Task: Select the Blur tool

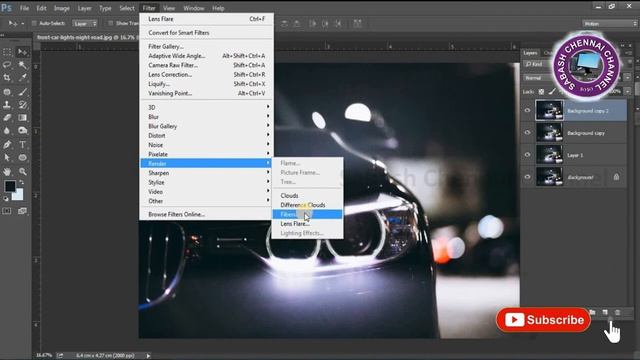Action: [7, 131]
